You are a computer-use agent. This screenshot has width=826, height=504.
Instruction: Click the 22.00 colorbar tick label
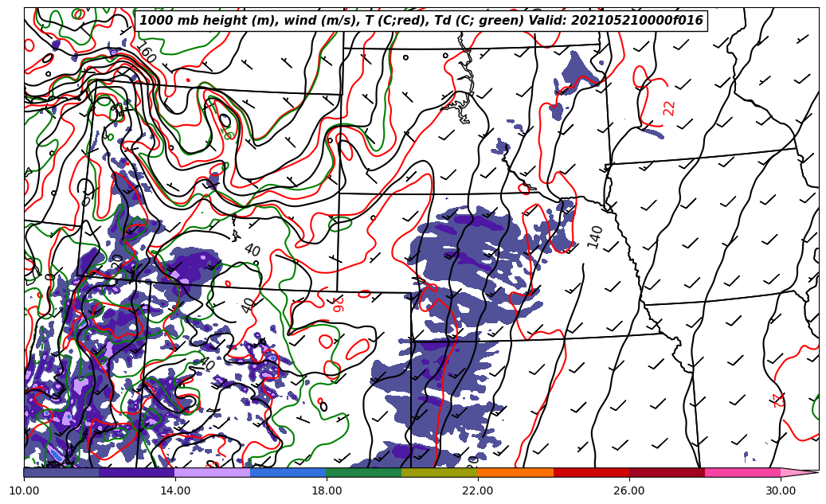(478, 491)
